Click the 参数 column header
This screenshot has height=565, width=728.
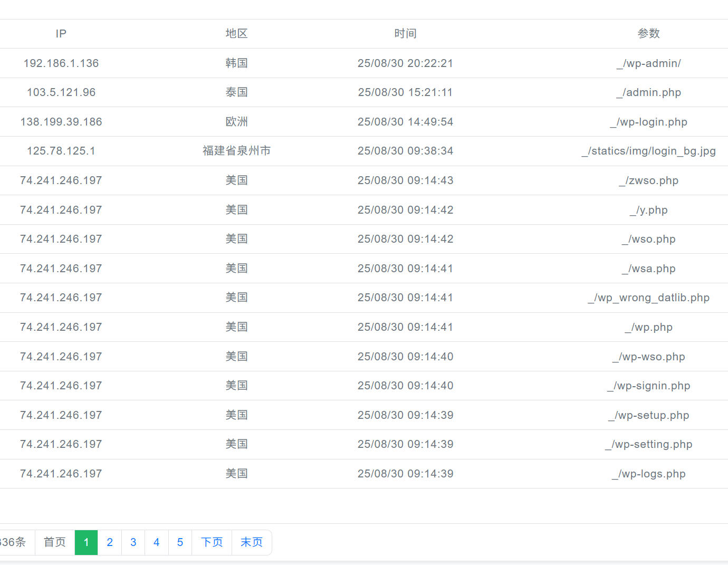click(649, 33)
